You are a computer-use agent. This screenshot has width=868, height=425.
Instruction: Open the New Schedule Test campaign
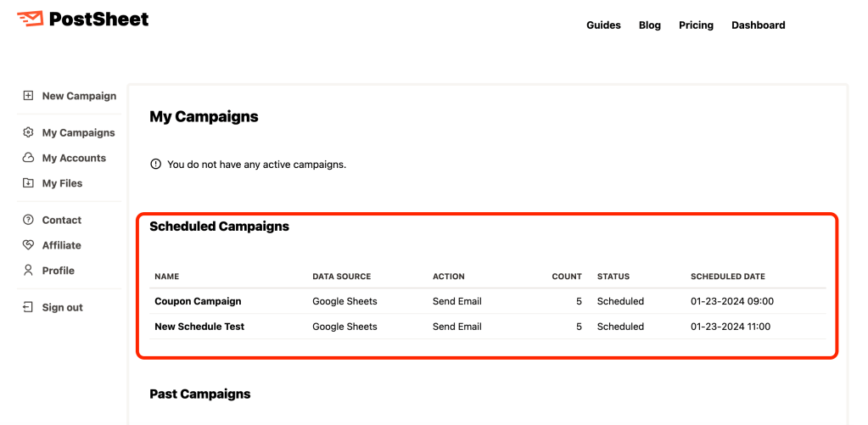click(x=199, y=327)
